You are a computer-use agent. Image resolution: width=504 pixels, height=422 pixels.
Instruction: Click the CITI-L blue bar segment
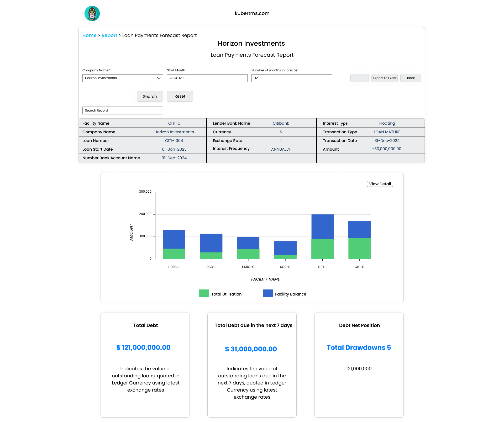[x=322, y=227]
